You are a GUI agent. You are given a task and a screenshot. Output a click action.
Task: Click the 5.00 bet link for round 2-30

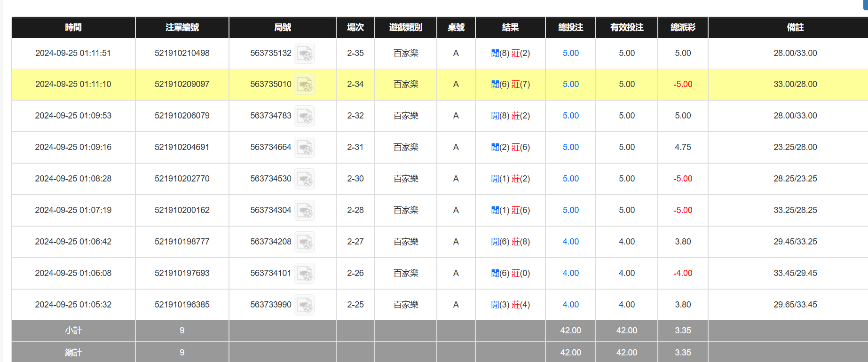click(570, 179)
